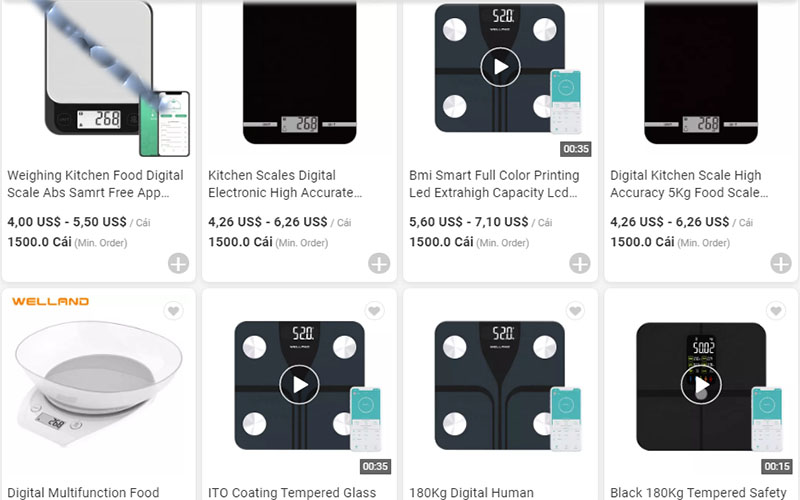Click plus icon on Digital Kitchen Scale High Accuracy card
The height and width of the screenshot is (500, 800).
781,264
